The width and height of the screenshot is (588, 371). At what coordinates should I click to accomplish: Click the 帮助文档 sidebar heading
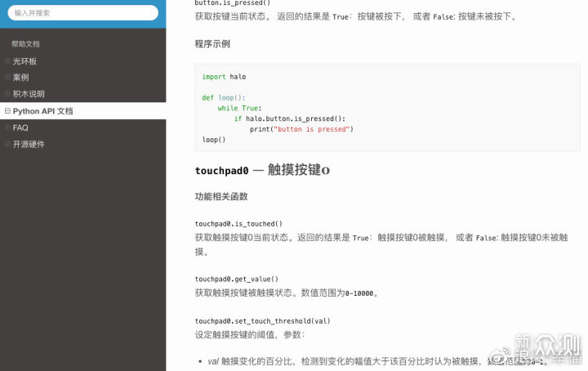[x=25, y=44]
